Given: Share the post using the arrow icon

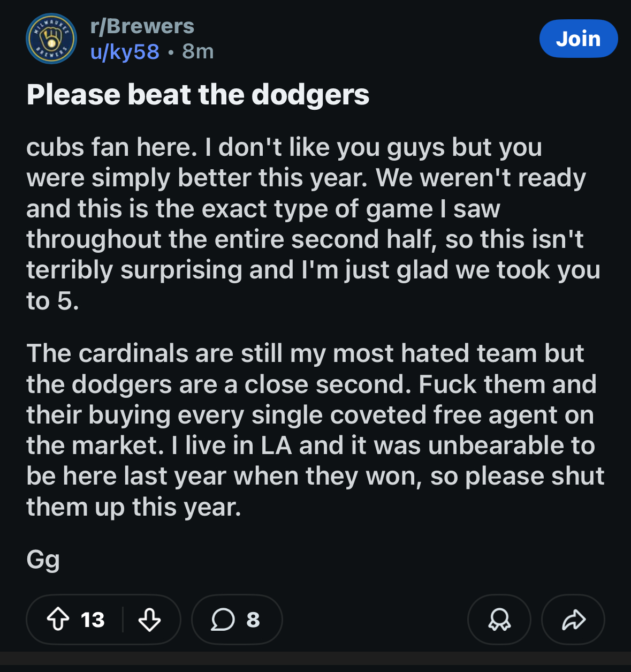Looking at the screenshot, I should 574,620.
